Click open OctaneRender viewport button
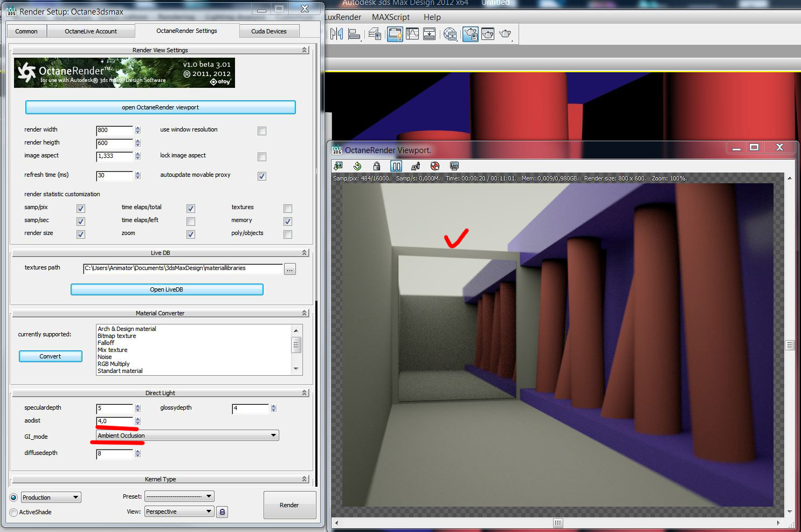Viewport: 801px width, 532px height. 161,107
